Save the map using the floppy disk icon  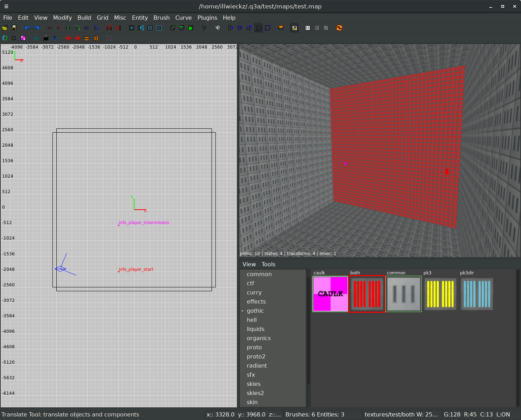tap(14, 28)
